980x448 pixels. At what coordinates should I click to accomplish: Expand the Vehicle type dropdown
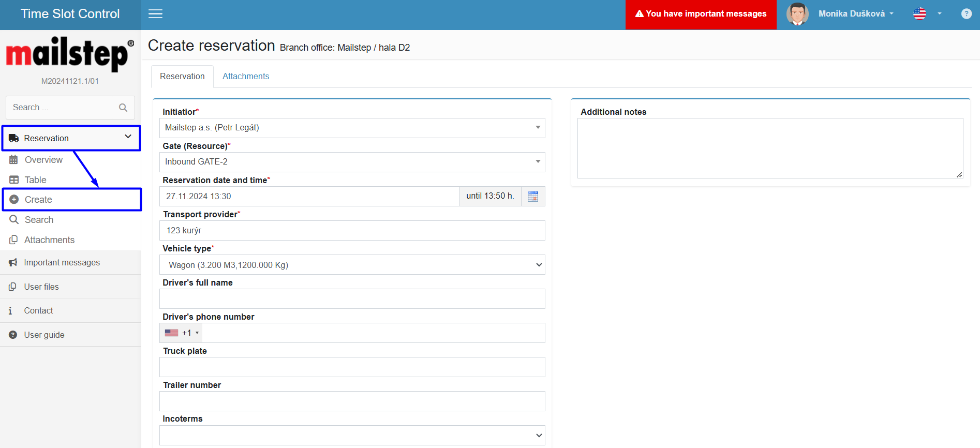pyautogui.click(x=352, y=265)
